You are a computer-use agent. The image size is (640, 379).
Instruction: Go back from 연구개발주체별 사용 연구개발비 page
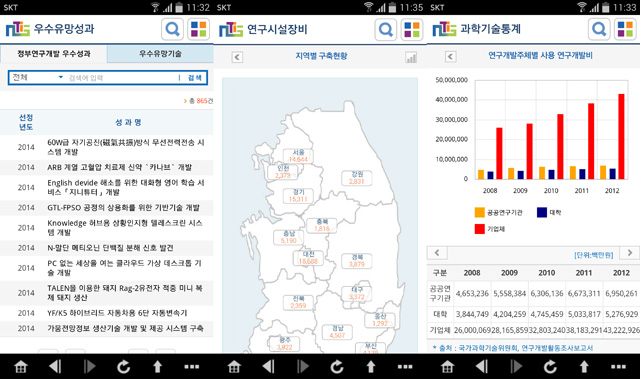[451, 56]
